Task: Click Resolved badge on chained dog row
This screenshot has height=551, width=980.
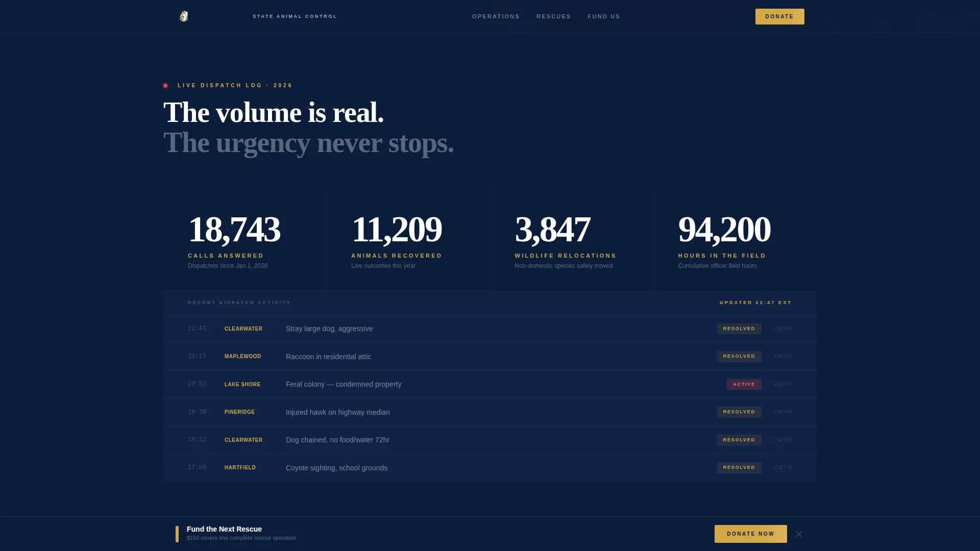Action: 739,440
